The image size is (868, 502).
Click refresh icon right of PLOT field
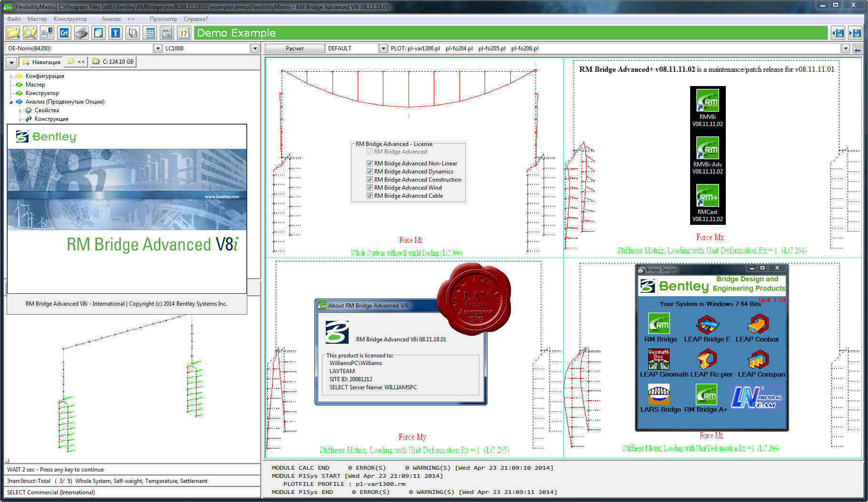pos(857,48)
